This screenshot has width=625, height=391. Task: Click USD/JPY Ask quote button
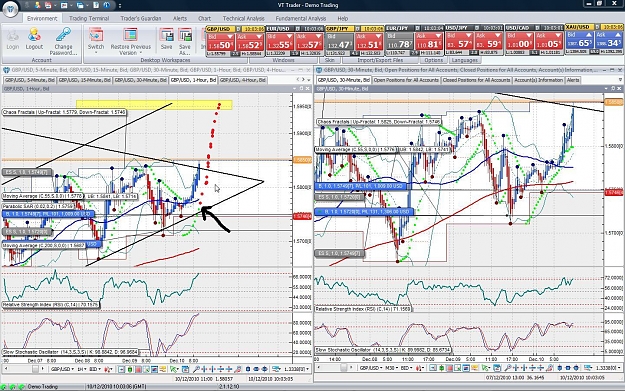(x=489, y=41)
